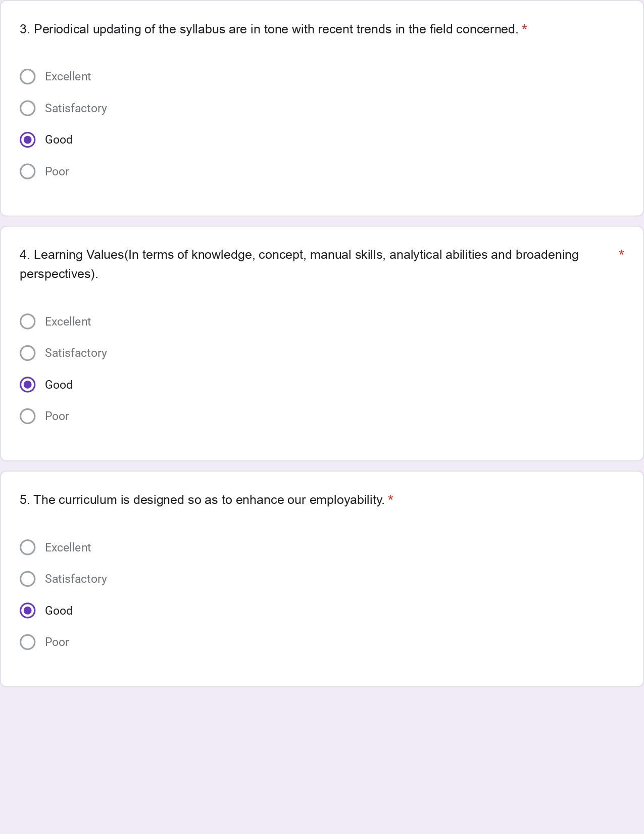Mark Poor for question 4 Learning Values
The image size is (644, 834).
click(x=28, y=416)
